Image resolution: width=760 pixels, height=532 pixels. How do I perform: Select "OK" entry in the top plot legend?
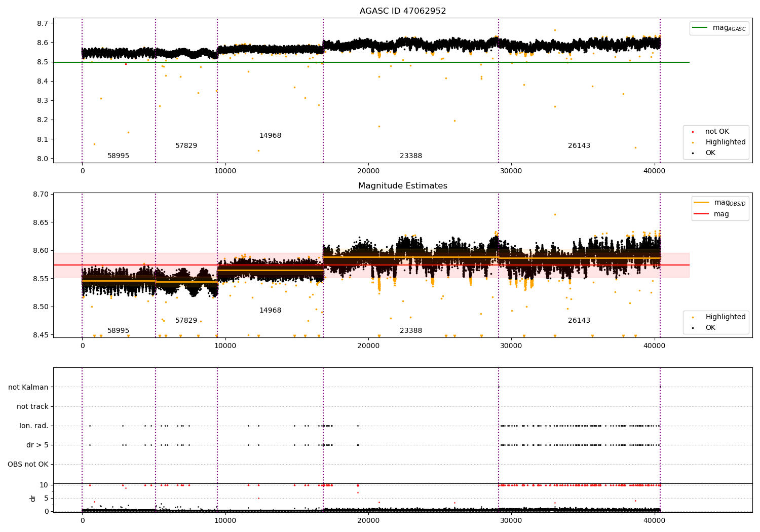(x=710, y=153)
